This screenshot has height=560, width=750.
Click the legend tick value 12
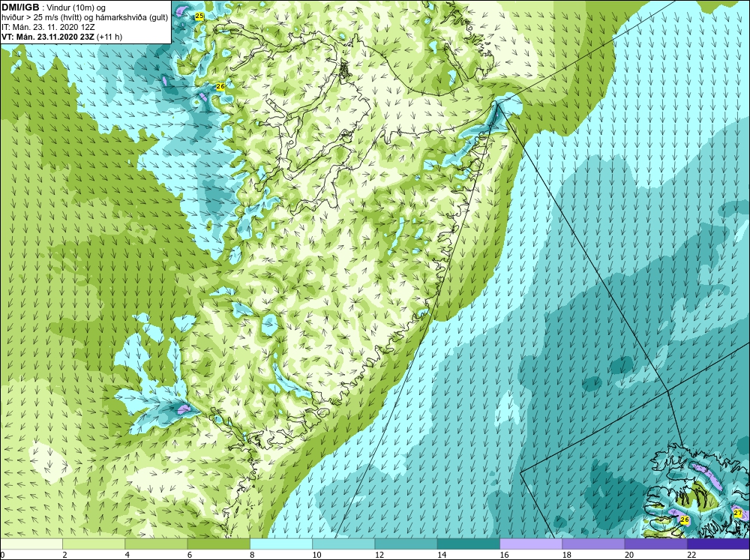(379, 555)
